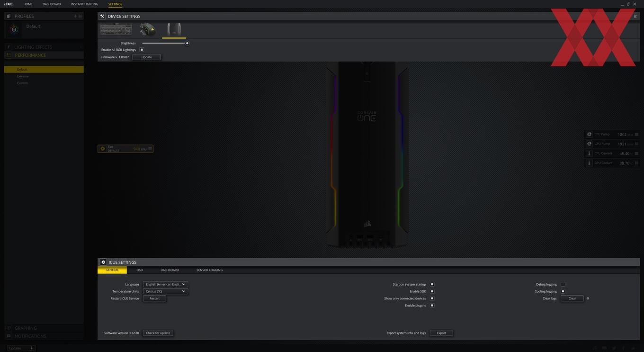Switch to the Dashboard settings tab
The image size is (644, 352).
click(170, 270)
